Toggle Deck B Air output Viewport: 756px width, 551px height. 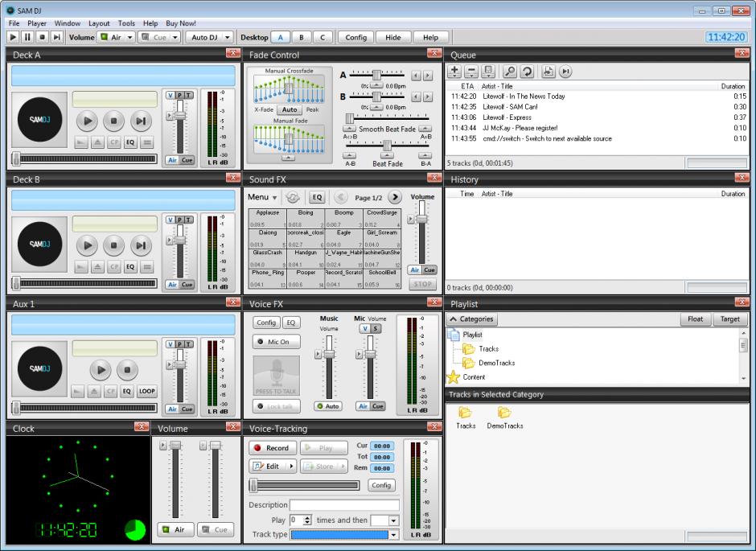(x=173, y=285)
